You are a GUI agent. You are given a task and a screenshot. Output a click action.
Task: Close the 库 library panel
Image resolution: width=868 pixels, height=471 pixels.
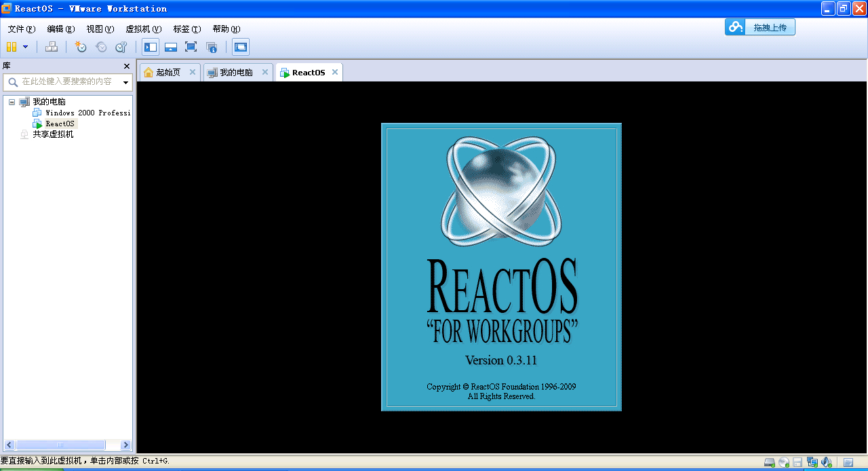point(126,66)
